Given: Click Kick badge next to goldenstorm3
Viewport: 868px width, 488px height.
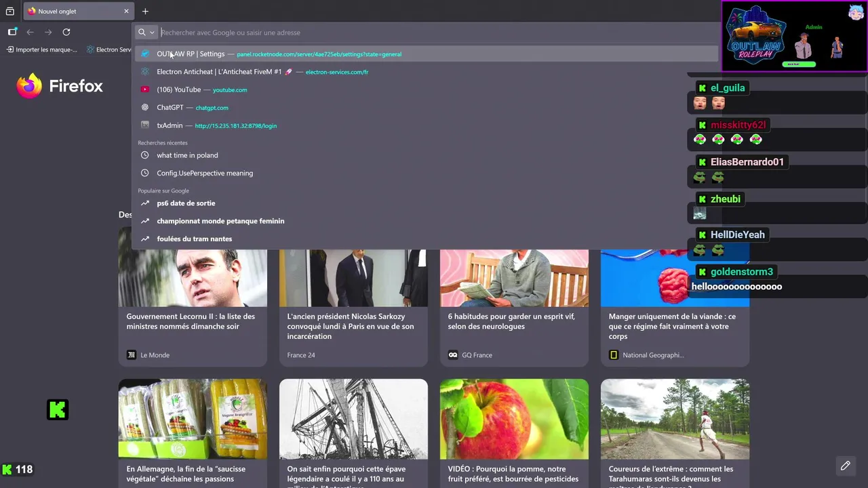Looking at the screenshot, I should tap(703, 272).
